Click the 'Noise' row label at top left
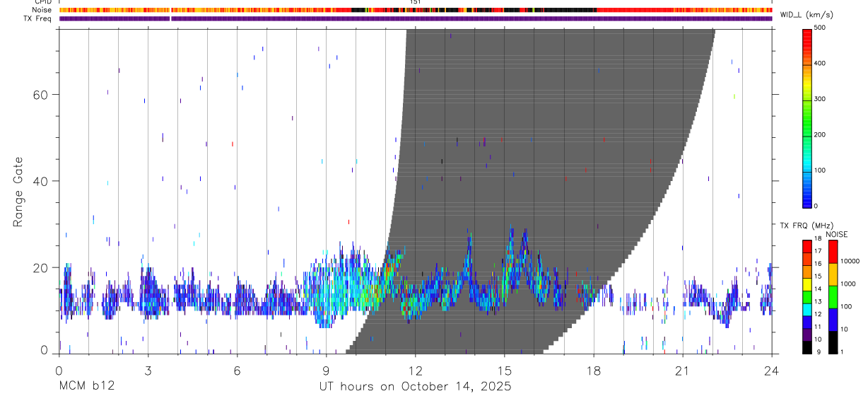Screen dimensions: 868x401 [x=42, y=10]
